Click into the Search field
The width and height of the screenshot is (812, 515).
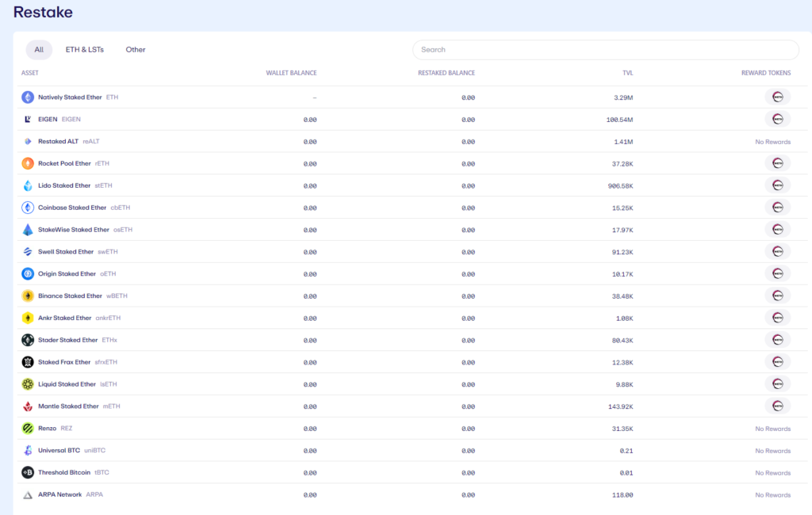pos(605,50)
